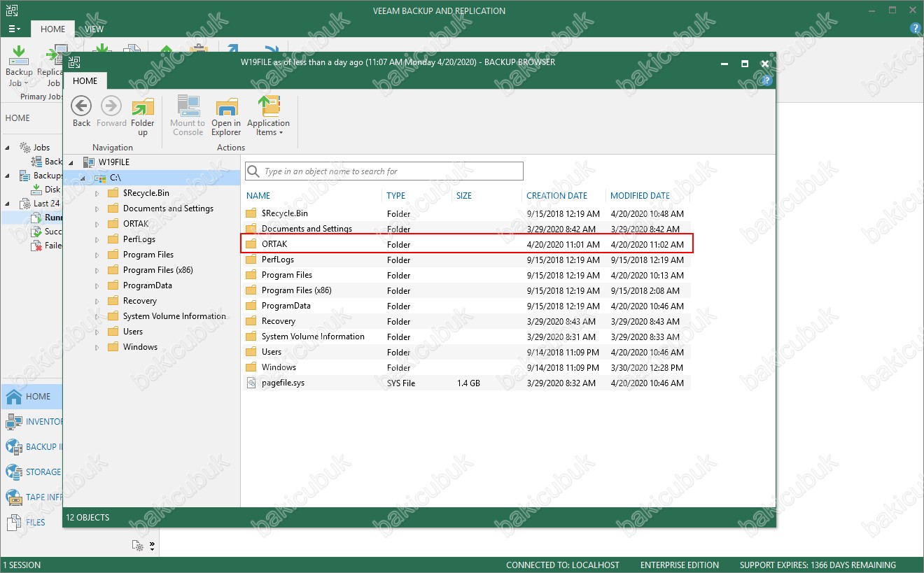
Task: Select Recovery in the folder tree
Action: point(140,301)
